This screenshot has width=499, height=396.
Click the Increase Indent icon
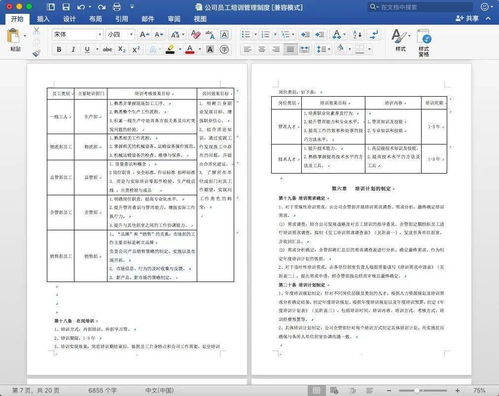coord(319,34)
